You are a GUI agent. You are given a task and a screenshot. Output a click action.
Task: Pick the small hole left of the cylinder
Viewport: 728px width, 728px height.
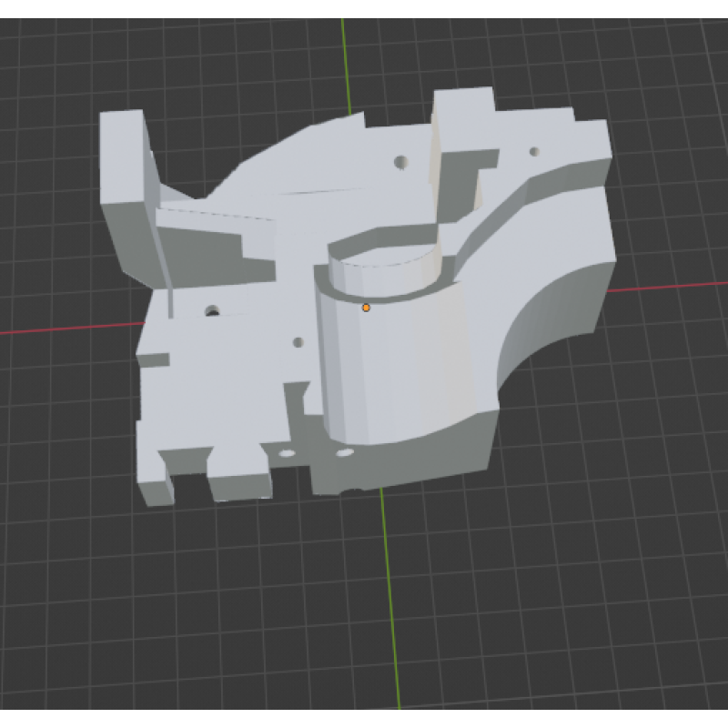coord(298,343)
